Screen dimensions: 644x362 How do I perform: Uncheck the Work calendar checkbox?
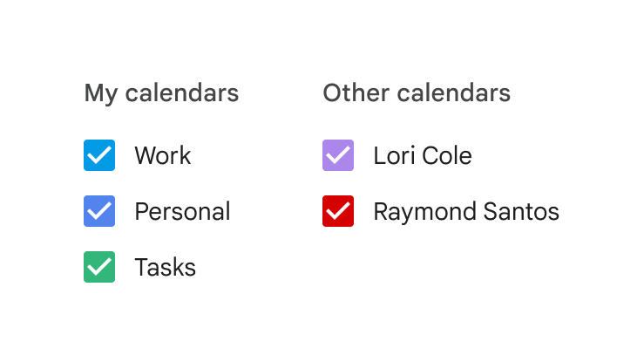coord(99,156)
